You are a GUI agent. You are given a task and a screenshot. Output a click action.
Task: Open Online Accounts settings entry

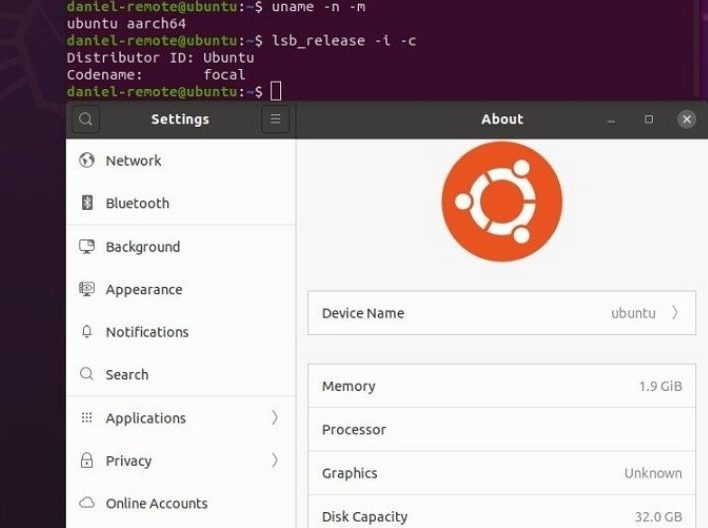(181, 503)
